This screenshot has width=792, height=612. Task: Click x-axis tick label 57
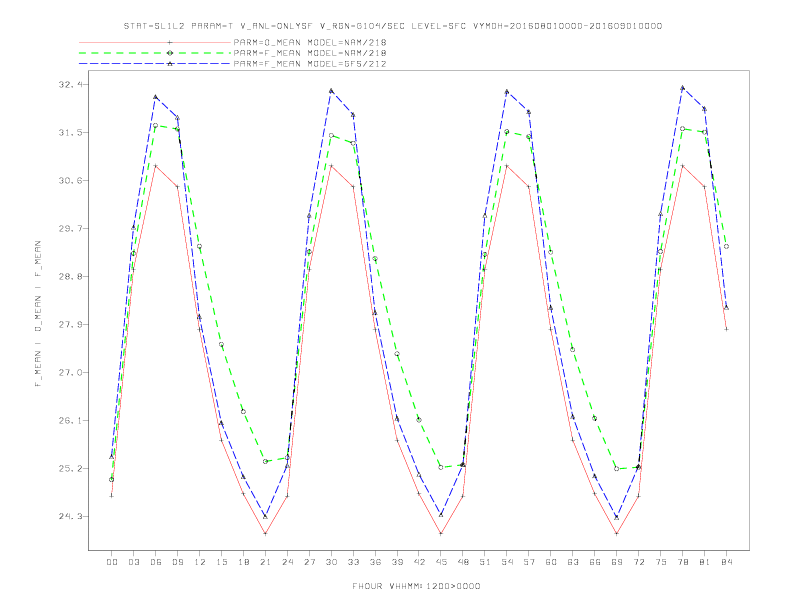coord(529,562)
